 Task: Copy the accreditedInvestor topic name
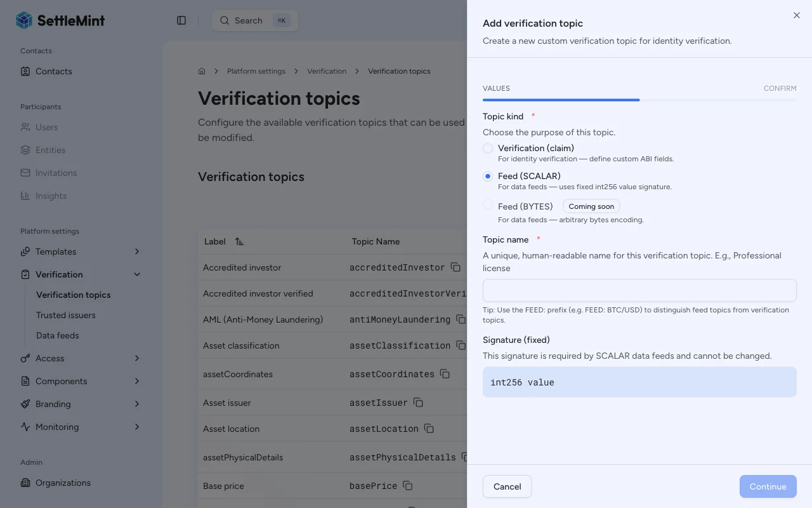455,267
